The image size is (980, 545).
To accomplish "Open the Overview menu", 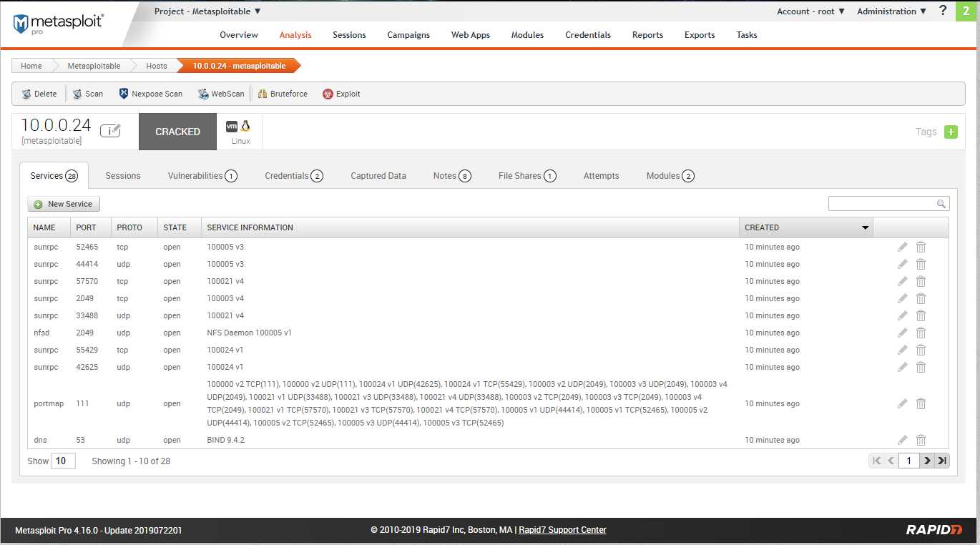I will (239, 34).
